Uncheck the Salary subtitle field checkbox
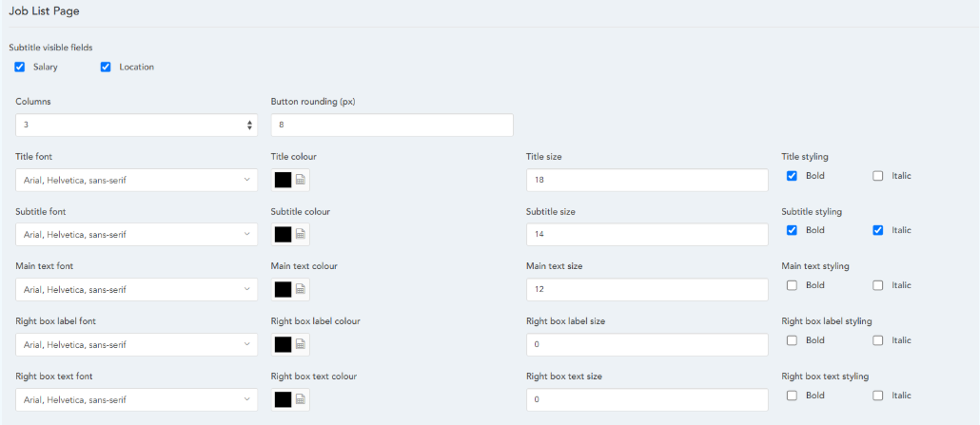 click(20, 67)
